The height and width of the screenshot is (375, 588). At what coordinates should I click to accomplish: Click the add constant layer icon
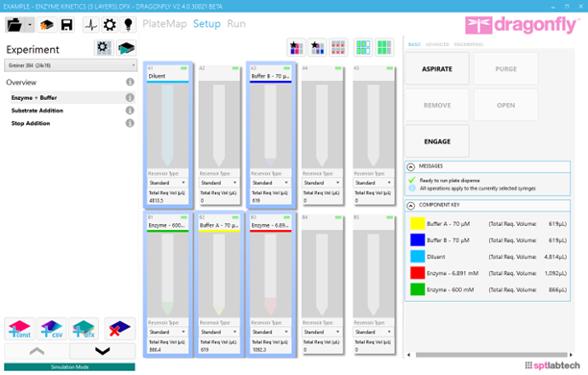tap(19, 329)
